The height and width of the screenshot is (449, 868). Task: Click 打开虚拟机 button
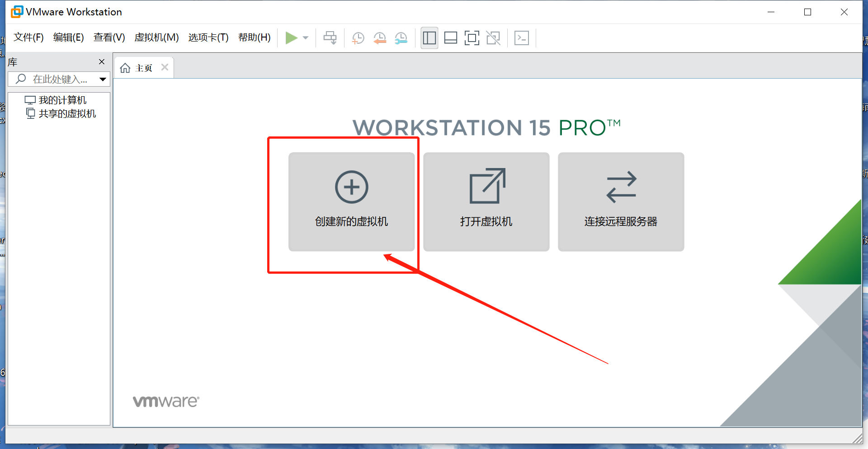click(486, 201)
